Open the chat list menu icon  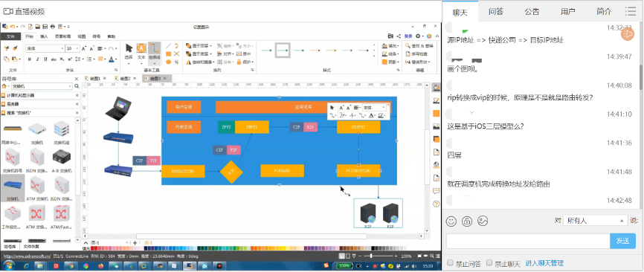click(x=631, y=11)
